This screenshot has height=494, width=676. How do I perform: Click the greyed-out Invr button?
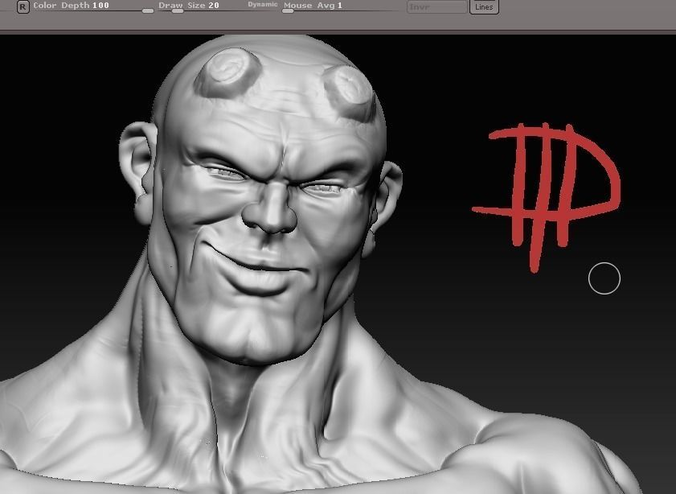point(437,7)
